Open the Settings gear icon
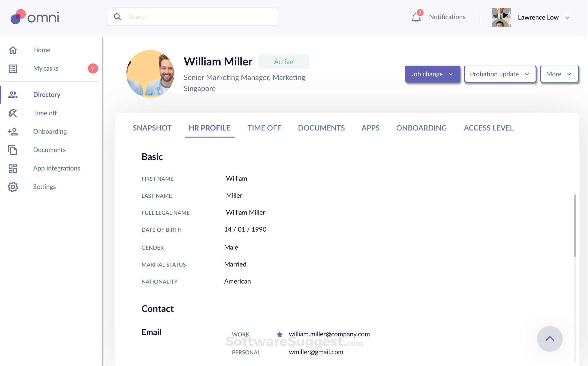 coord(13,187)
